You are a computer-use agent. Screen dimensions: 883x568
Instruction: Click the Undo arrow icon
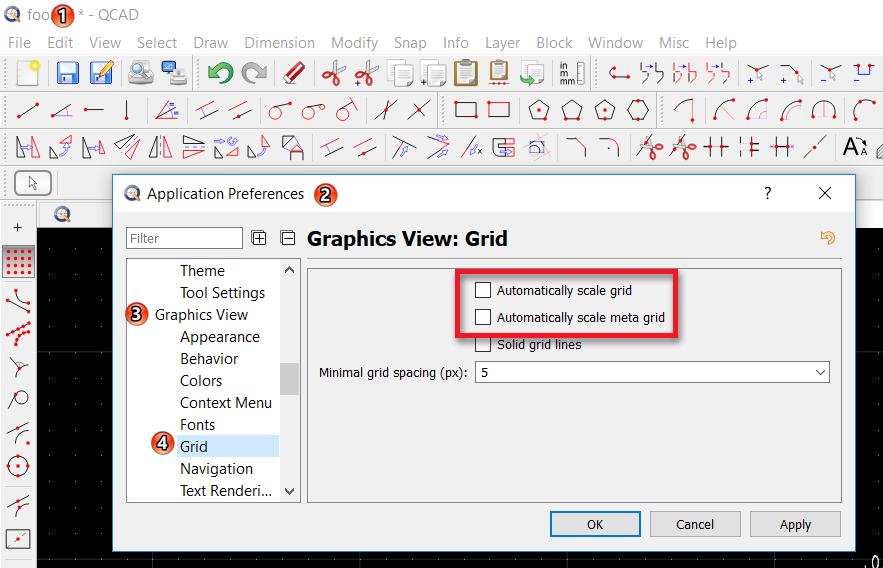220,73
